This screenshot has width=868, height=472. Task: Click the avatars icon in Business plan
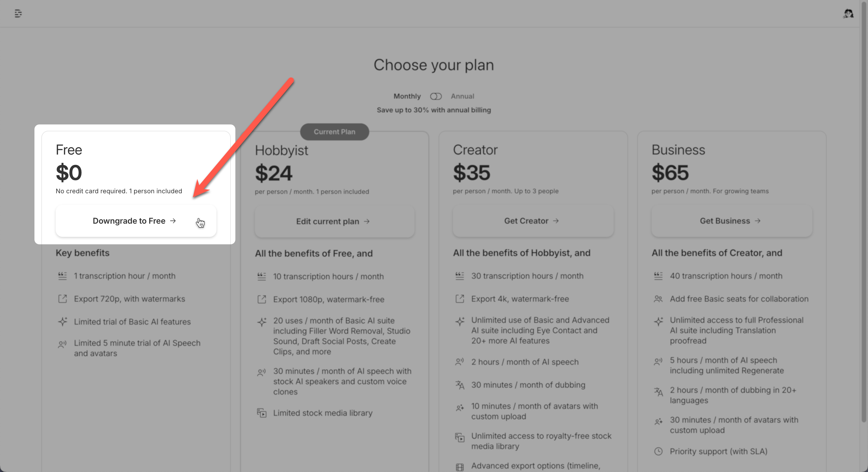pos(658,422)
